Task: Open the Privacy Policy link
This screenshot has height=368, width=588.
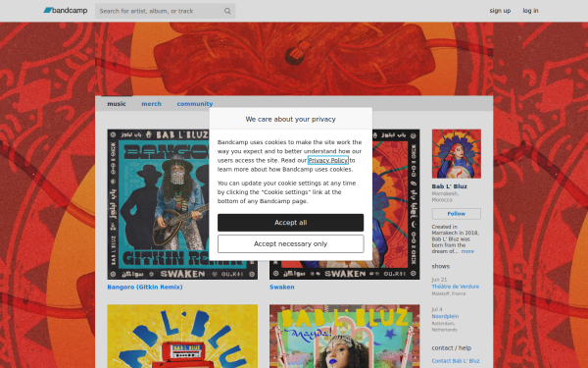Action: click(328, 160)
